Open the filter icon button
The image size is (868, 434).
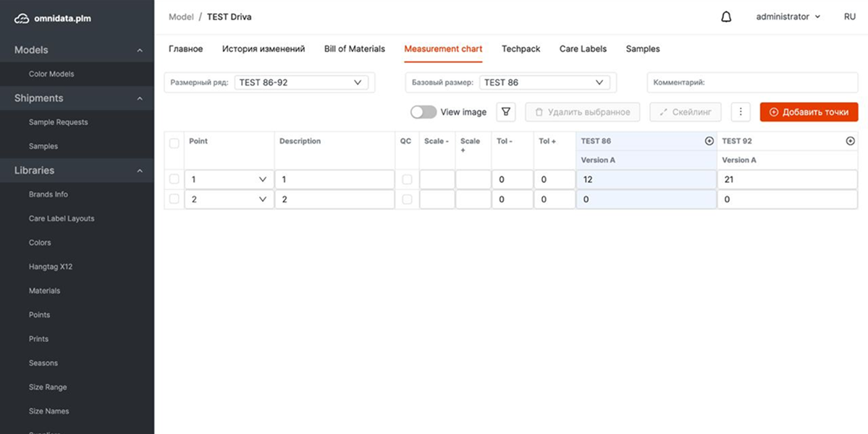(x=505, y=112)
